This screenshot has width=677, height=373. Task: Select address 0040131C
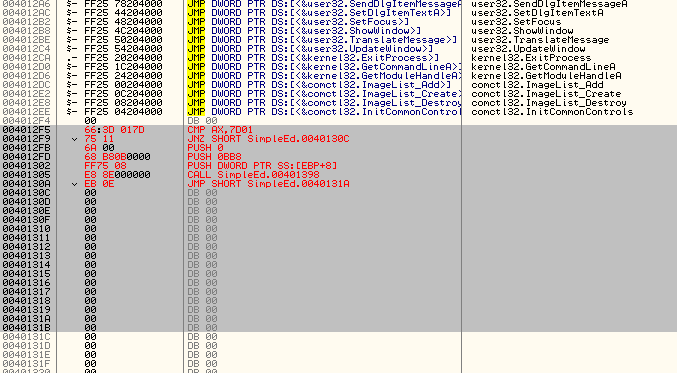26,337
